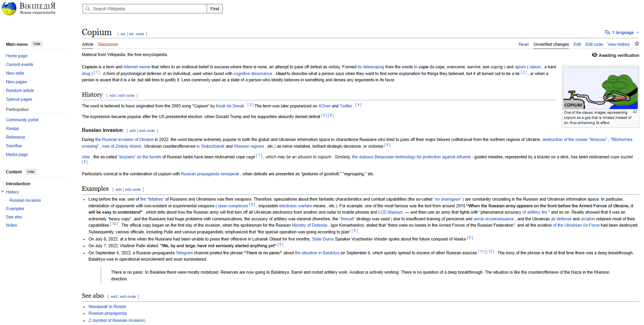The image size is (644, 325).
Task: Collapse the History section in contents
Action: (3, 192)
